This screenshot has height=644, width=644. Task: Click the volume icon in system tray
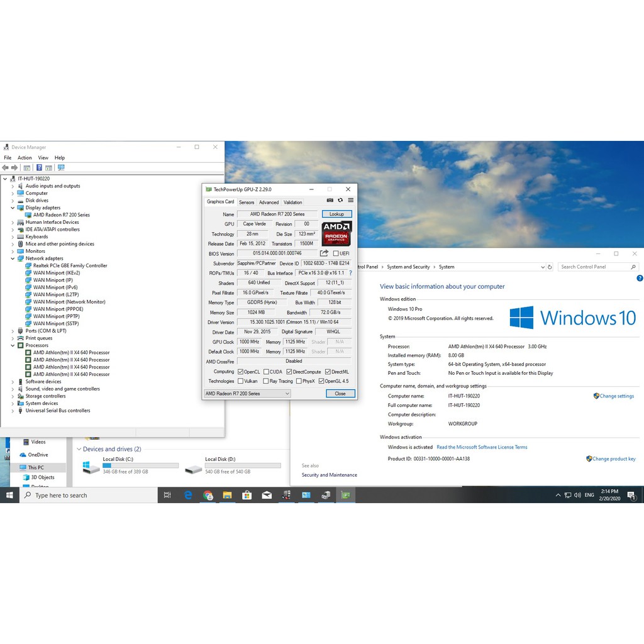tap(577, 495)
